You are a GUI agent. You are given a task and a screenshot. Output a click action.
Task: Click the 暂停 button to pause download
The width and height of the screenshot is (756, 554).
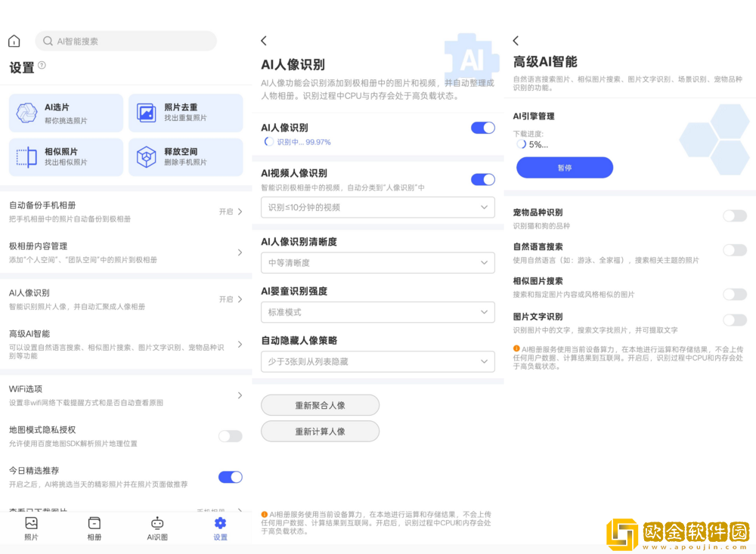pos(564,167)
